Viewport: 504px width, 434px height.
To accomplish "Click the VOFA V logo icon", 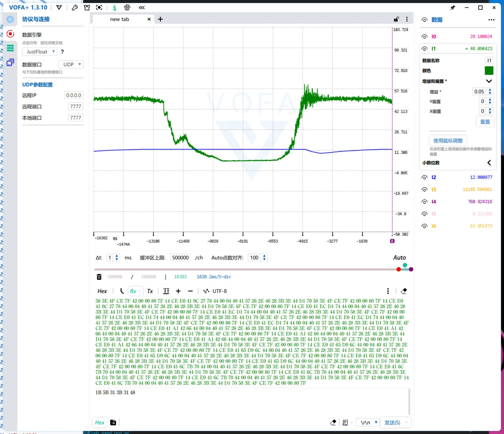I will [59, 7].
